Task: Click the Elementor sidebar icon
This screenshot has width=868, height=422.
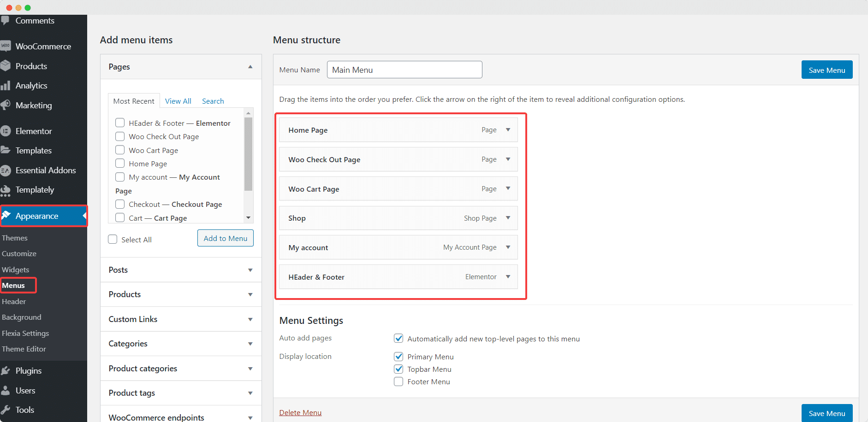Action: click(x=6, y=131)
